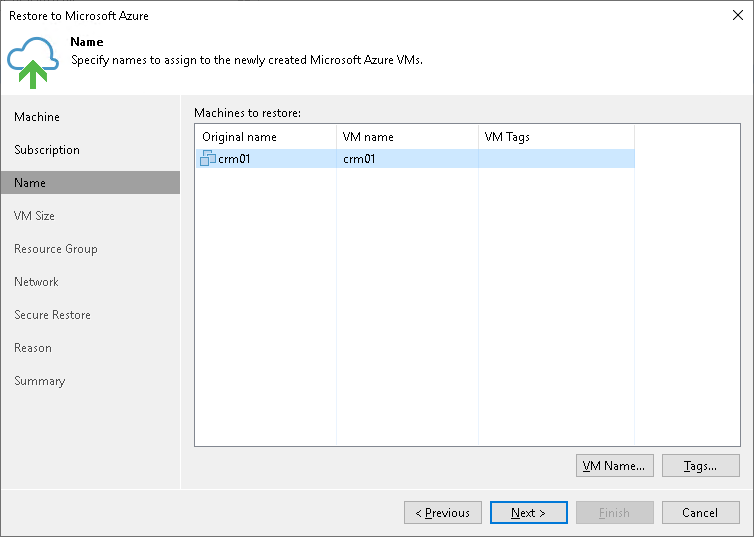The height and width of the screenshot is (537, 754).
Task: Go back with the Previous button
Action: pos(443,512)
